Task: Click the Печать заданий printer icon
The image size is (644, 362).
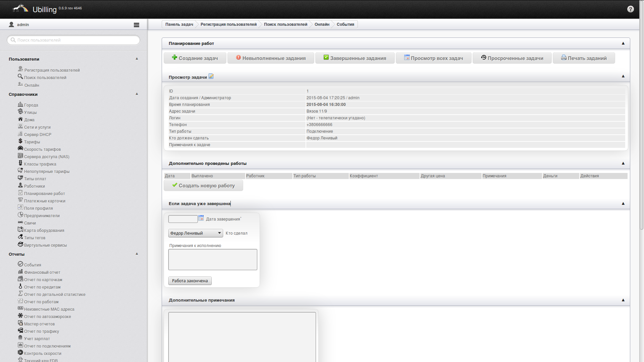Action: tap(563, 58)
